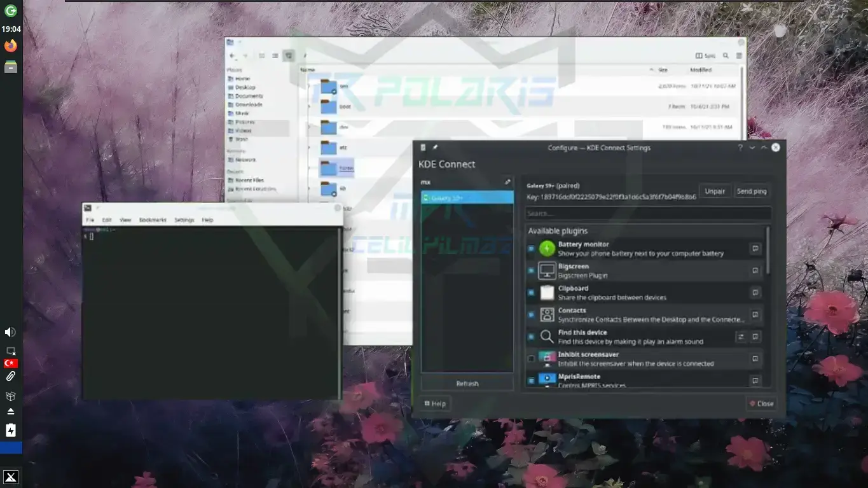Disable the Bigscreen plugin checkbox
The image size is (868, 488).
click(531, 271)
